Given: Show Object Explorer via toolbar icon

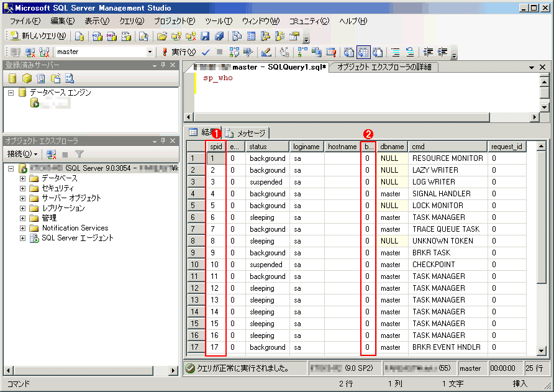Looking at the screenshot, I should 265,36.
